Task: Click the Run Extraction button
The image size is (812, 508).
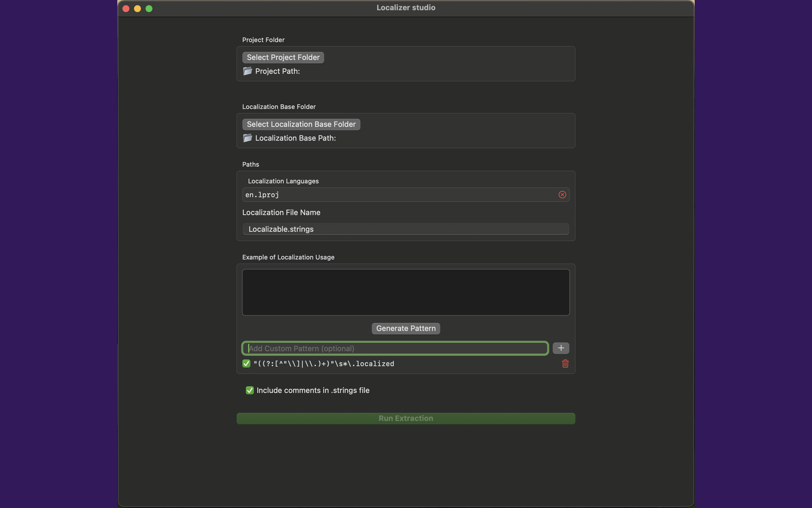Action: (x=406, y=418)
